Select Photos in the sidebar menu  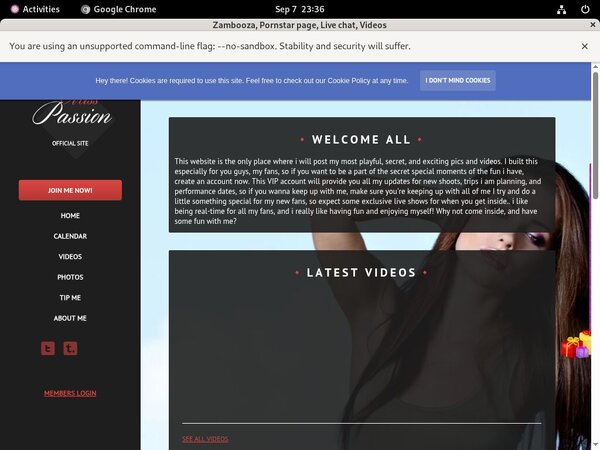[70, 277]
